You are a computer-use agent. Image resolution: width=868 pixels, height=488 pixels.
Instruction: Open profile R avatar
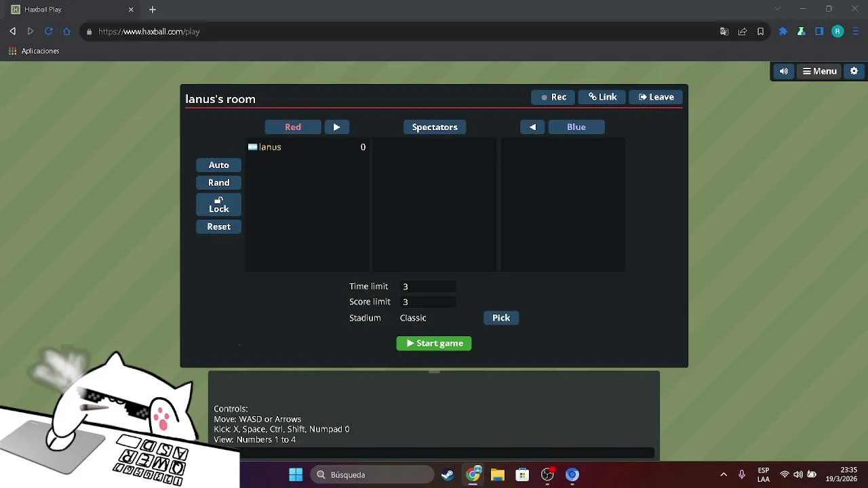837,31
